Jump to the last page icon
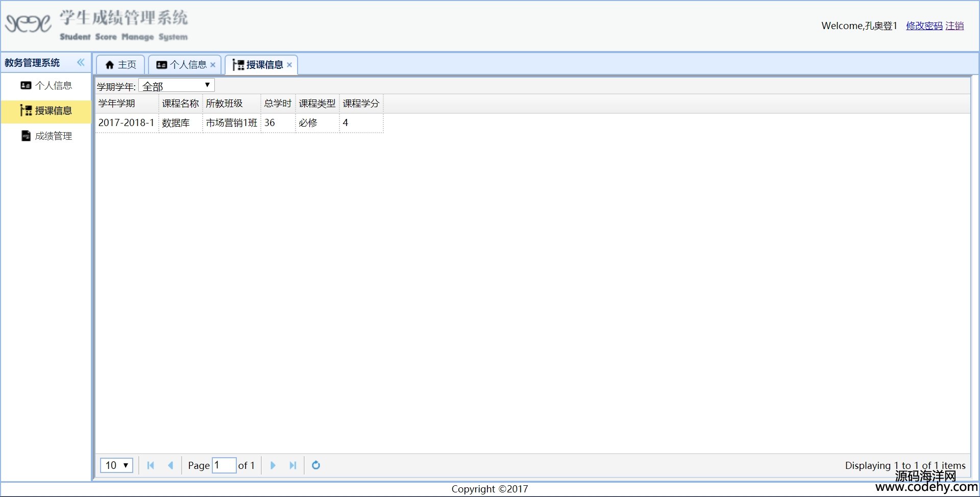 coord(292,465)
